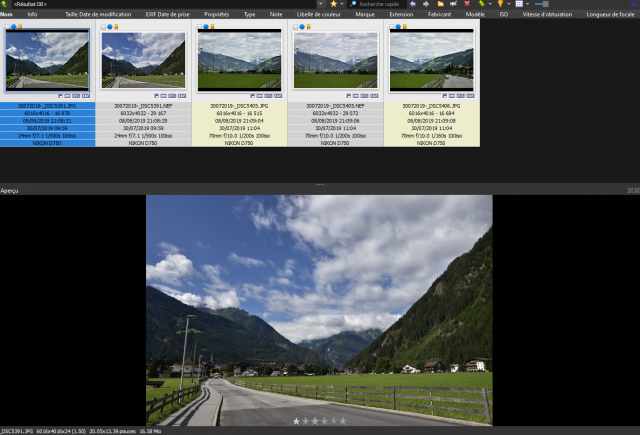Click the EXIF badge under DSC5391.NEF thumbnail
This screenshot has width=640, height=435.
tap(182, 96)
